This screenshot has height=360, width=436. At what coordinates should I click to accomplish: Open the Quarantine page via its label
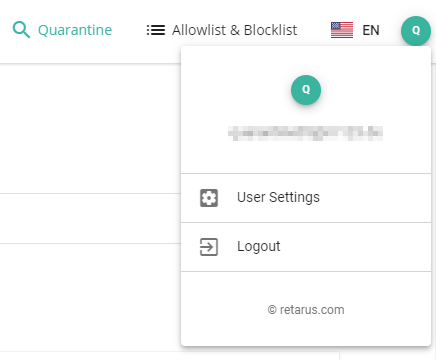[75, 30]
